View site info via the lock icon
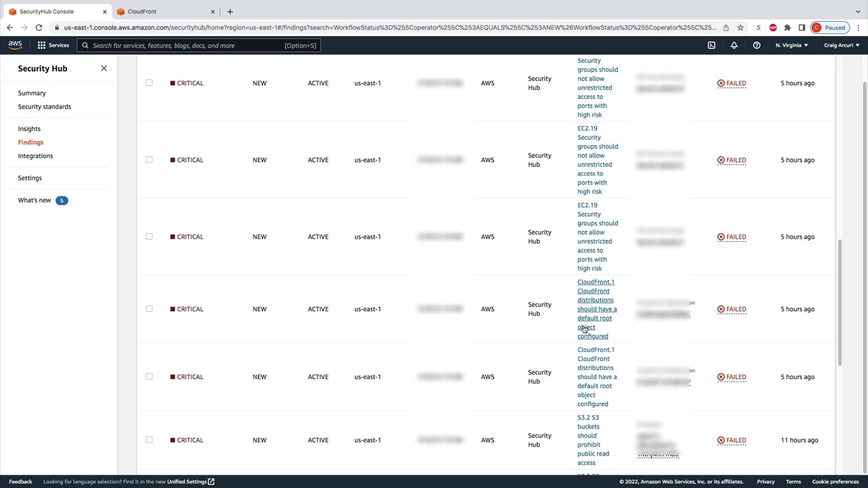 (57, 28)
